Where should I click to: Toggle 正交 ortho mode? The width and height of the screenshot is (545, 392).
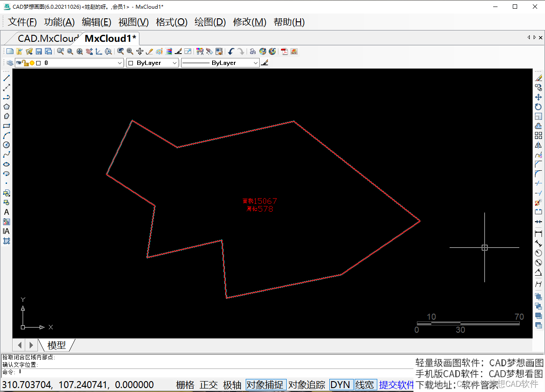click(x=209, y=385)
